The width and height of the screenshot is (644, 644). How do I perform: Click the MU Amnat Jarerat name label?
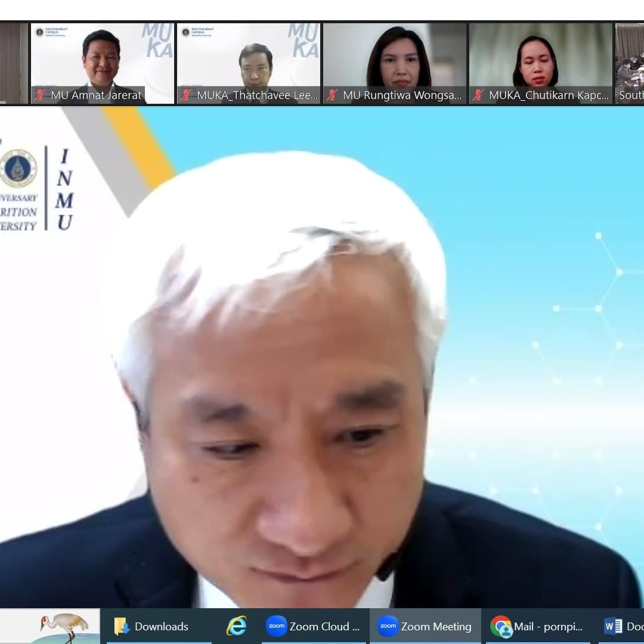coord(95,95)
